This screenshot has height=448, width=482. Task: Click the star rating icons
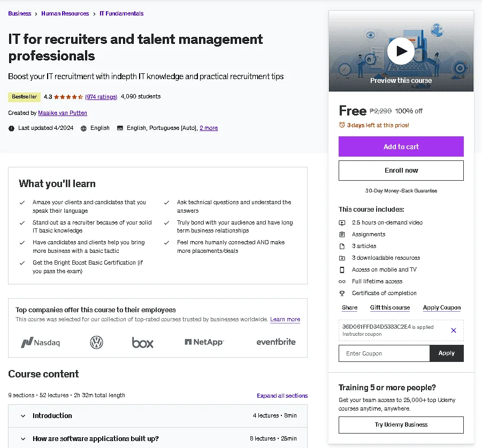68,97
